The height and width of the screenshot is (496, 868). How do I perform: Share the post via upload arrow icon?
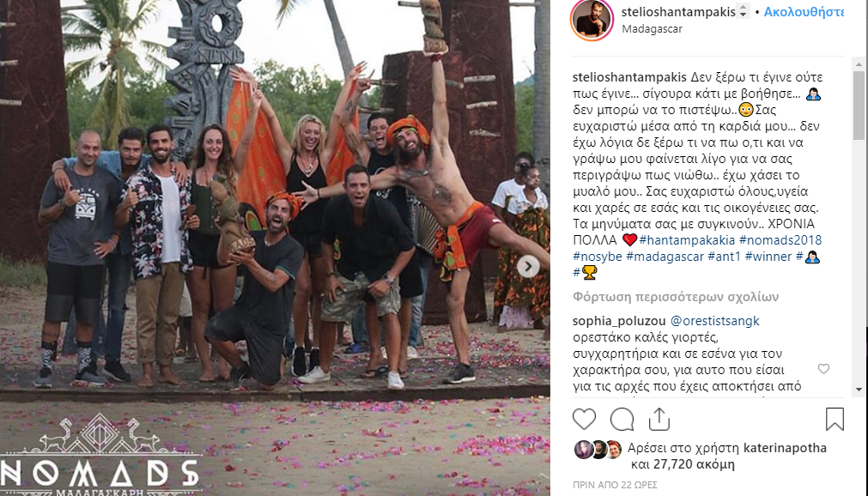pyautogui.click(x=659, y=419)
